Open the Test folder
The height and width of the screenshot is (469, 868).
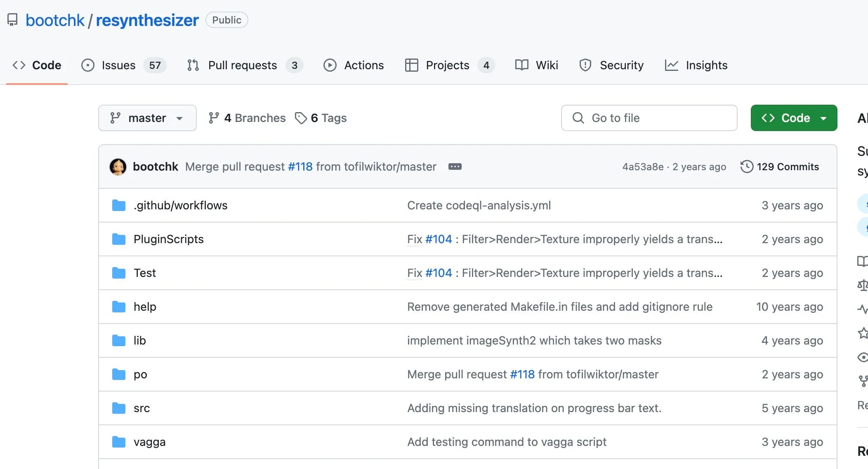[144, 273]
